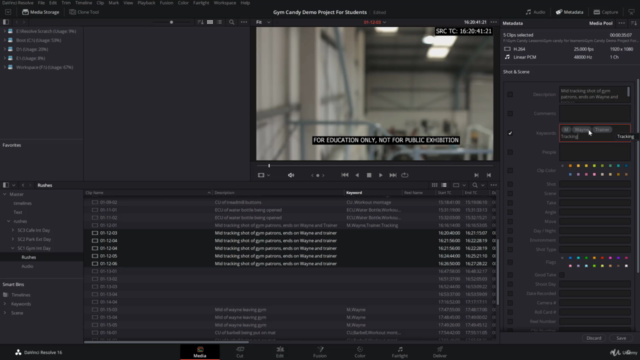Toggle the Metadata panel button
The width and height of the screenshot is (640, 360).
(x=569, y=12)
